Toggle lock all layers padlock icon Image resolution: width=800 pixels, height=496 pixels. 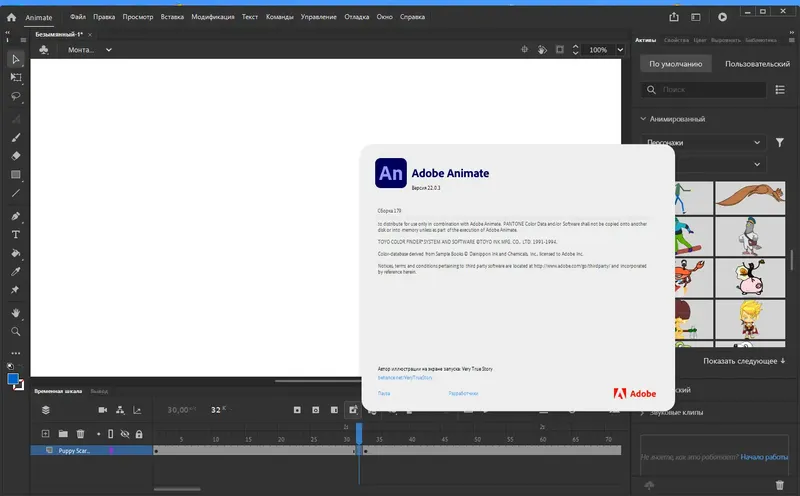coord(139,434)
